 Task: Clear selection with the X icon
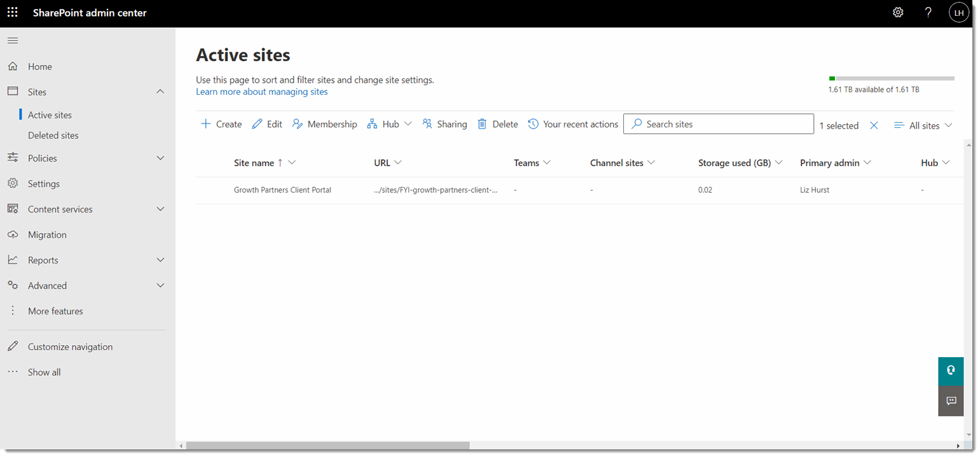(x=874, y=125)
